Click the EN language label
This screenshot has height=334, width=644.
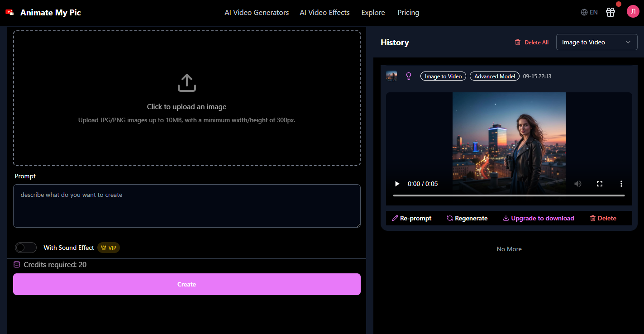[x=594, y=13]
